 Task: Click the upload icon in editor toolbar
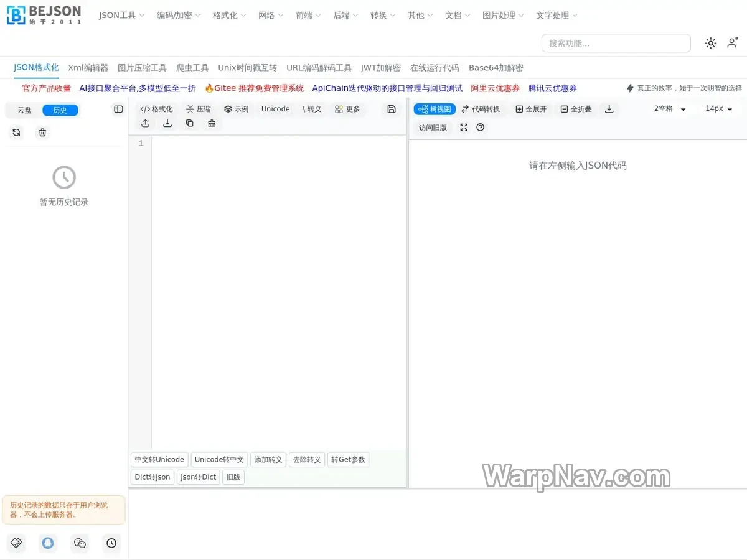[145, 123]
